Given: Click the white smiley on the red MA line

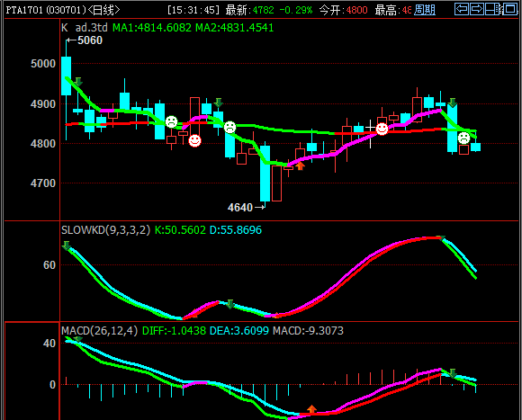Looking at the screenshot, I should pyautogui.click(x=382, y=129).
